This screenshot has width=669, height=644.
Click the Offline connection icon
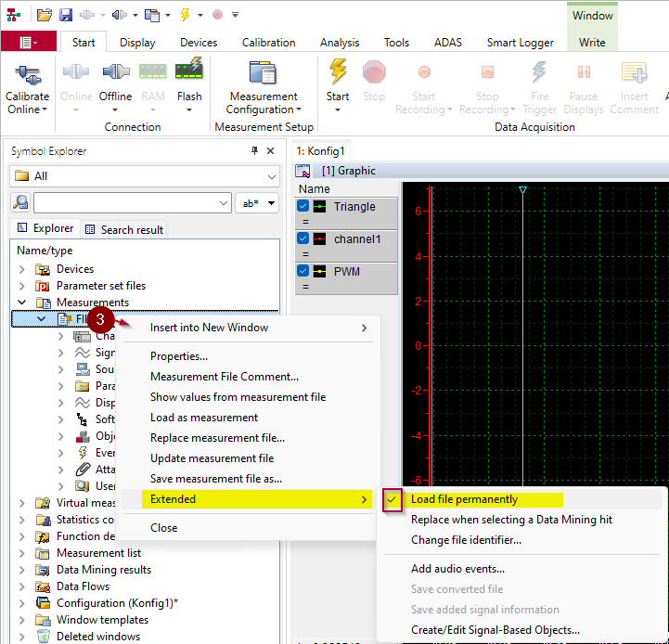[116, 71]
